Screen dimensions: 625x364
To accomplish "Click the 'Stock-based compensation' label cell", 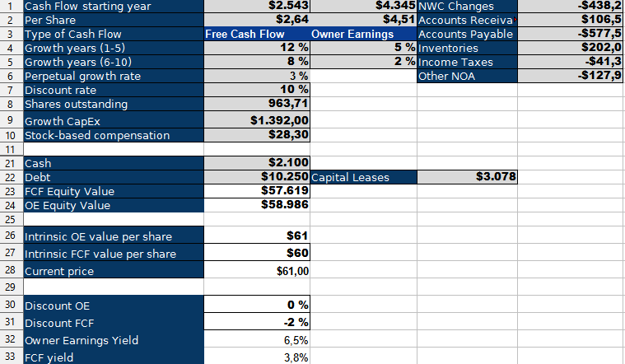I will click(x=114, y=135).
